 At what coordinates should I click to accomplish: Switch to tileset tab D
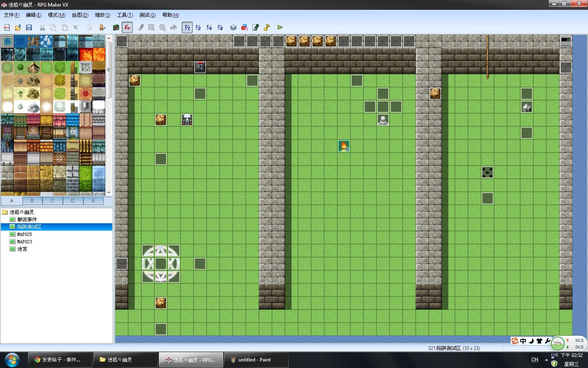pos(73,201)
